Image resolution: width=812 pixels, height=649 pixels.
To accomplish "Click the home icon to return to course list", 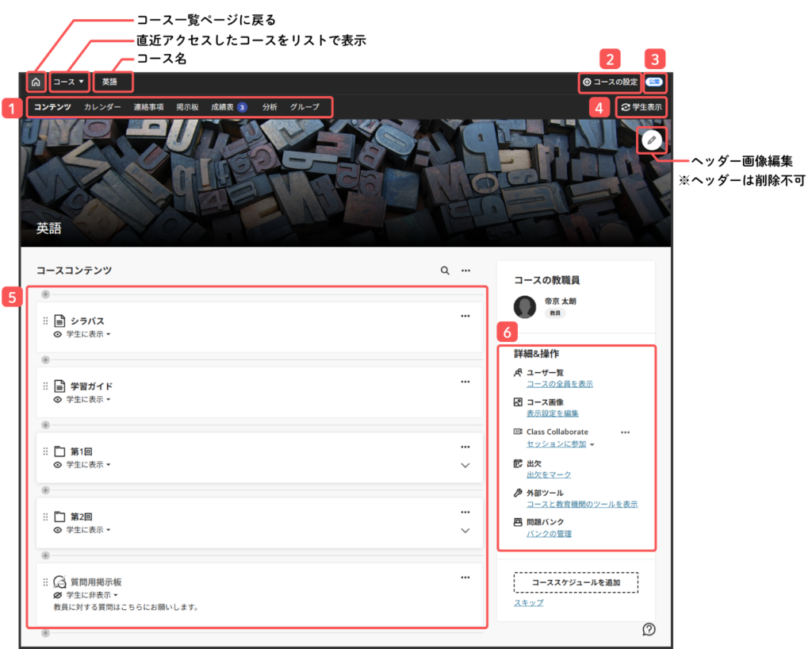I will click(36, 82).
